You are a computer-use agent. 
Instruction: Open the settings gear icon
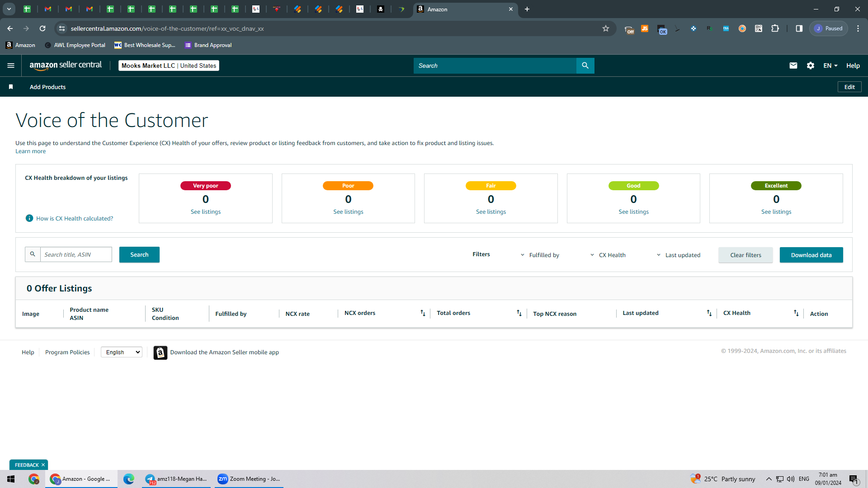810,66
